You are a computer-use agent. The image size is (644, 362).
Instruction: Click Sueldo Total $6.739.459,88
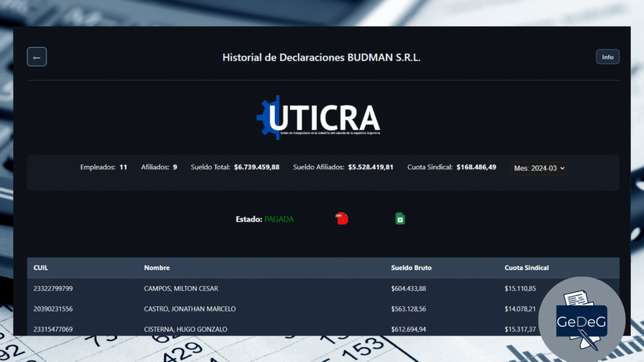(x=257, y=167)
